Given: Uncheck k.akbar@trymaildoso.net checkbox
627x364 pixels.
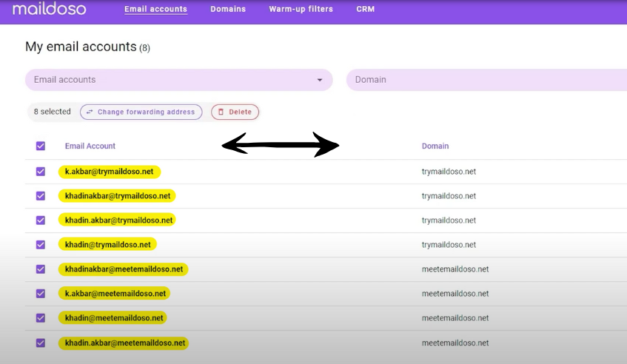Looking at the screenshot, I should pos(41,172).
